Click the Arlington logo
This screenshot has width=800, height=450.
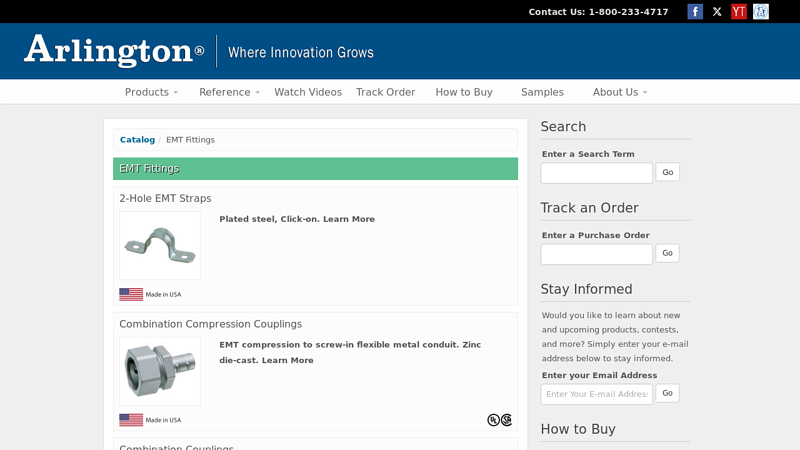[x=114, y=51]
